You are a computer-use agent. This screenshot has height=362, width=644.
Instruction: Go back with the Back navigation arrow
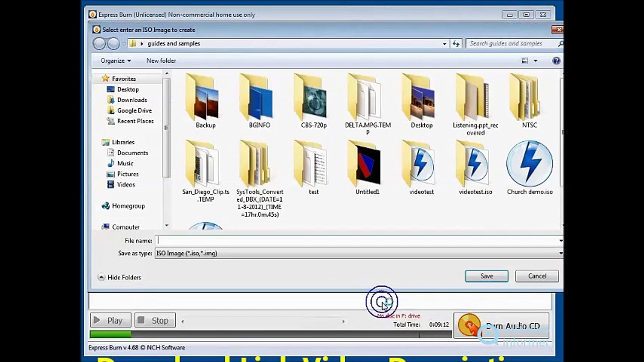pyautogui.click(x=99, y=44)
